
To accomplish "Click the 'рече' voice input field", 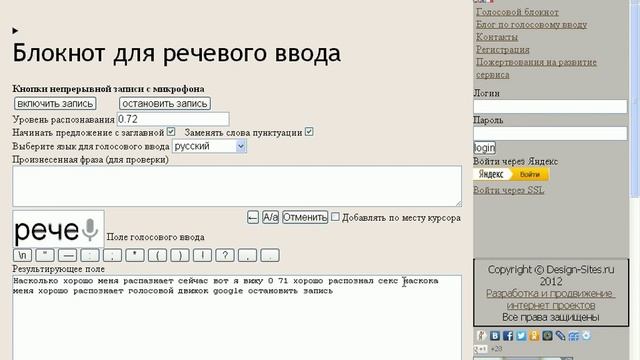I will point(58,229).
